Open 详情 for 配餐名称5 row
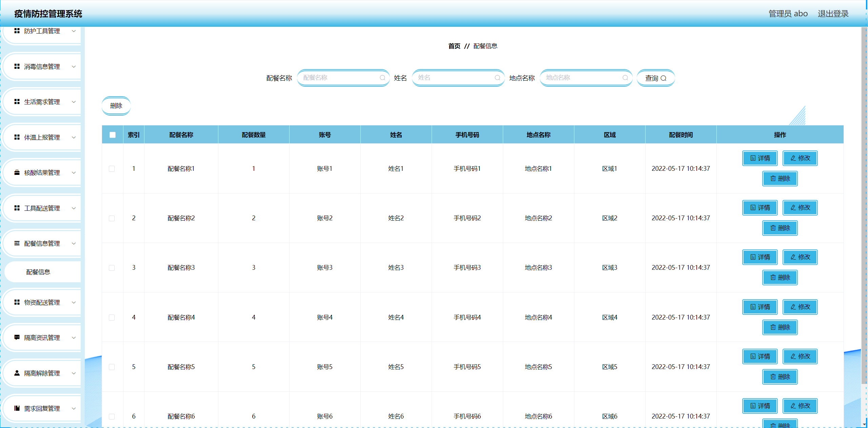Screen dimensions: 868x428 (x=760, y=356)
